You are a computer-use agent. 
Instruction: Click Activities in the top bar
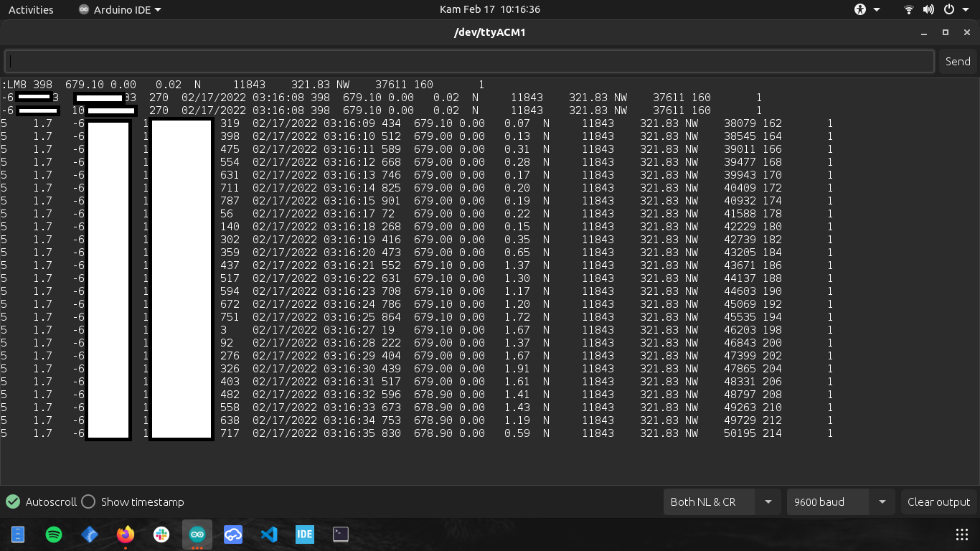pyautogui.click(x=30, y=9)
